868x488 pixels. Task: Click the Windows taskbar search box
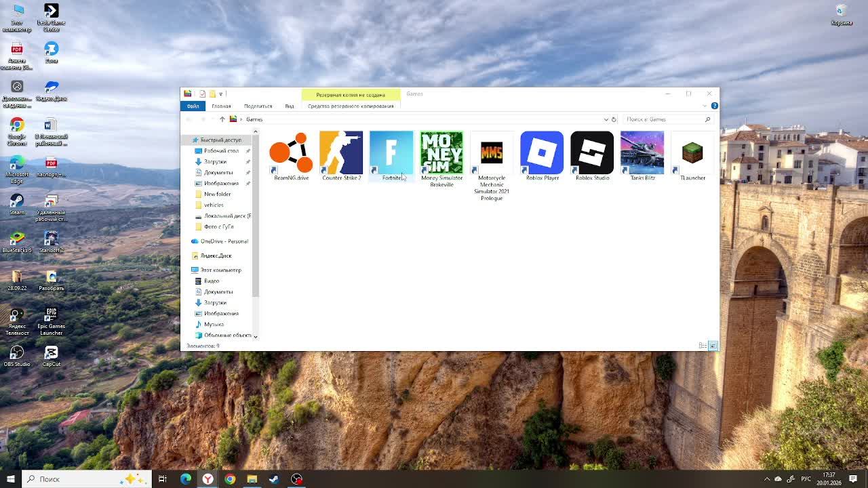coord(87,479)
